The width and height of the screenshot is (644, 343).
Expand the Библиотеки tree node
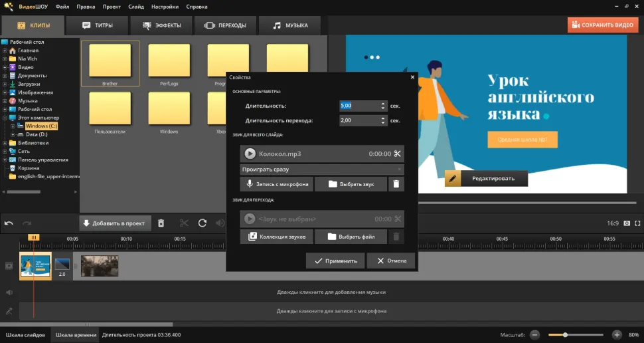5,143
